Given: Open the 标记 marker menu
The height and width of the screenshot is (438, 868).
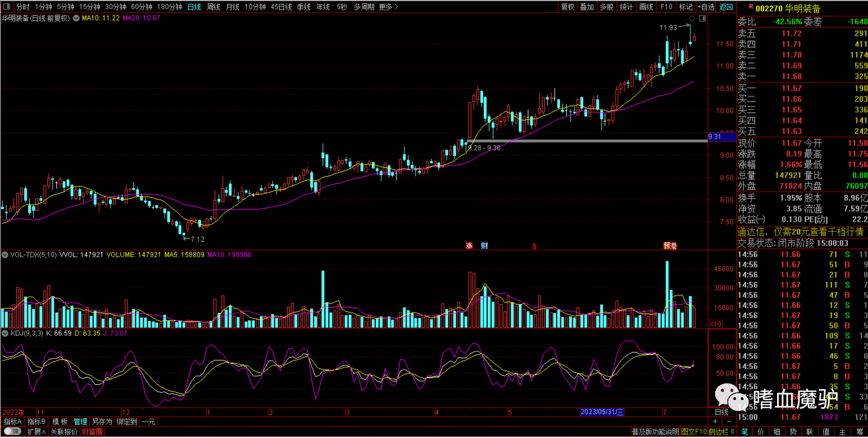Looking at the screenshot, I should pyautogui.click(x=685, y=7).
